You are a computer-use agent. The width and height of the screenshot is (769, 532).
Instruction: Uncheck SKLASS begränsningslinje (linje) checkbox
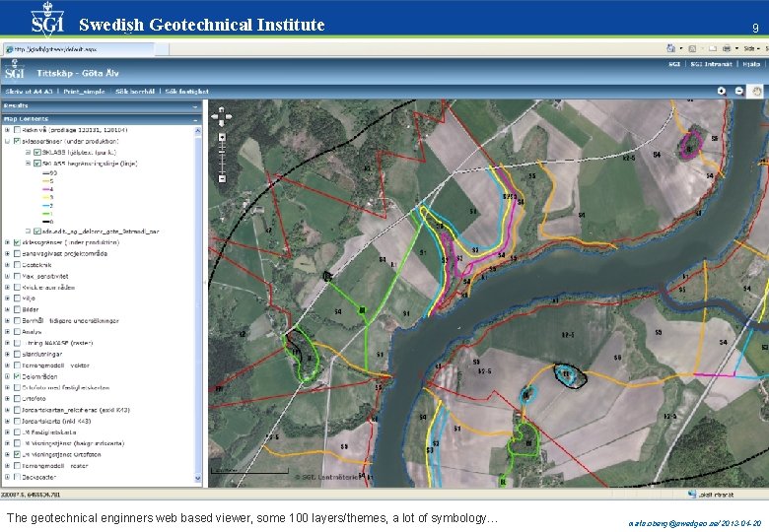click(37, 164)
